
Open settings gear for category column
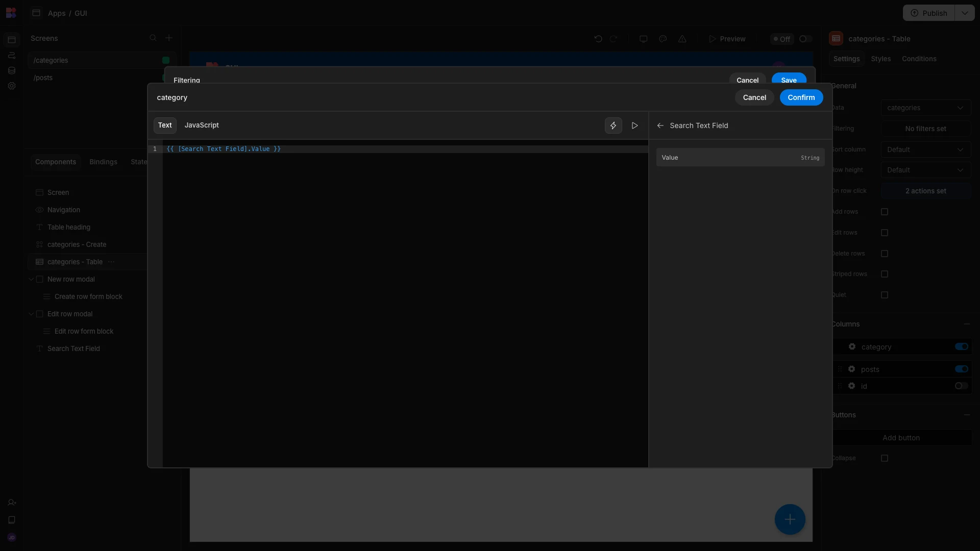click(x=852, y=347)
